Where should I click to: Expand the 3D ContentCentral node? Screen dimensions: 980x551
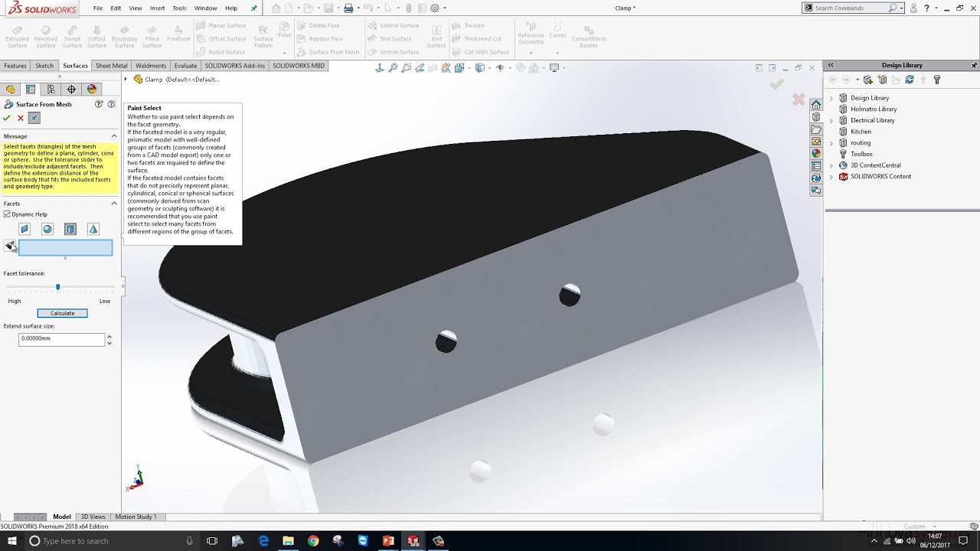[831, 165]
